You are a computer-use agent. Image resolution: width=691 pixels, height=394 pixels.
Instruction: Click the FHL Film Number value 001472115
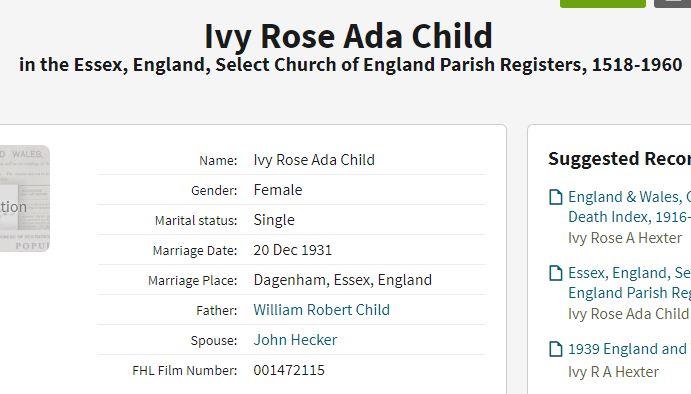point(289,370)
